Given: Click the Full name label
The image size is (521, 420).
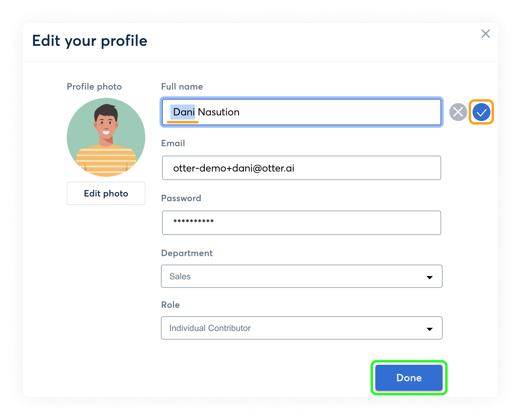Looking at the screenshot, I should point(182,87).
